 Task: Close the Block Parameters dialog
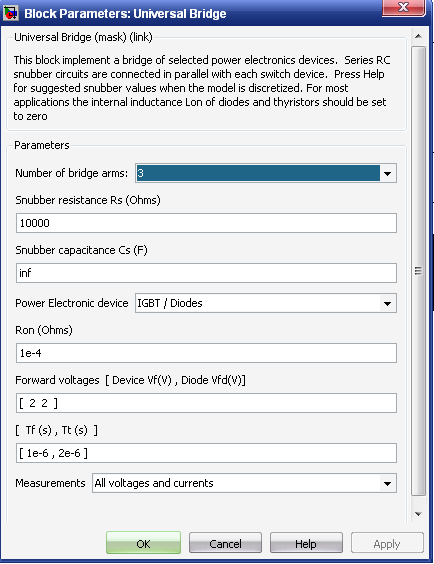point(404,7)
